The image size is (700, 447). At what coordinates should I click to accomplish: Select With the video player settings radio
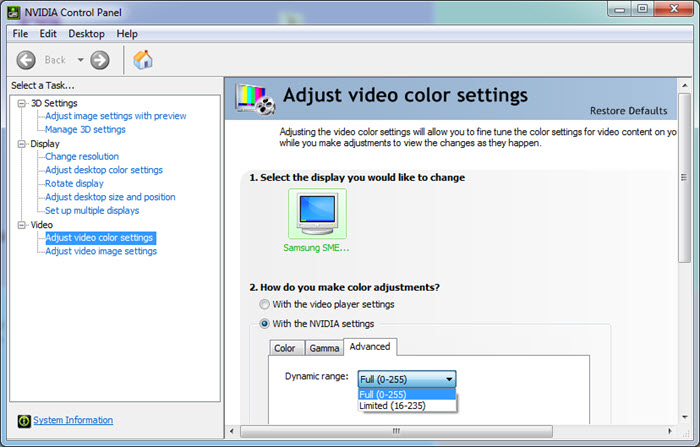pos(264,305)
